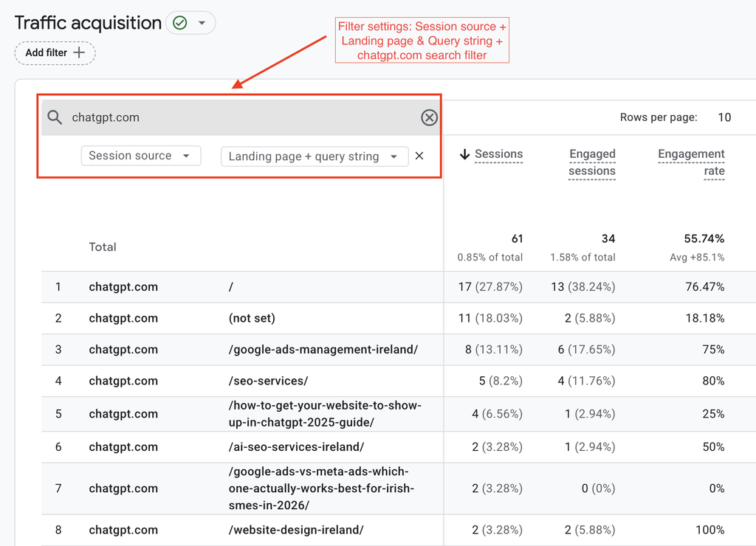Click /seo-services/ landing page cell
Image resolution: width=756 pixels, height=546 pixels.
tap(268, 381)
